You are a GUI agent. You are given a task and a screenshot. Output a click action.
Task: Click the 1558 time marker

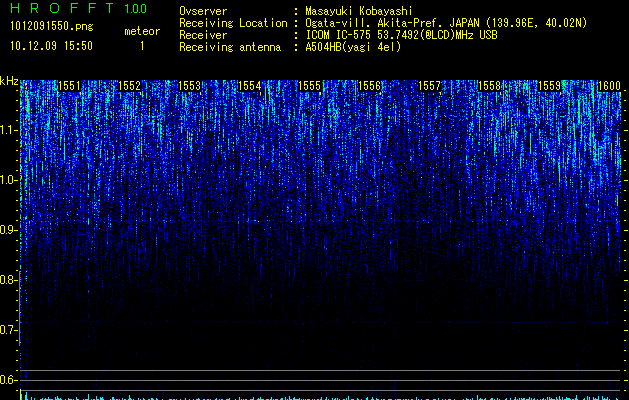(x=490, y=86)
